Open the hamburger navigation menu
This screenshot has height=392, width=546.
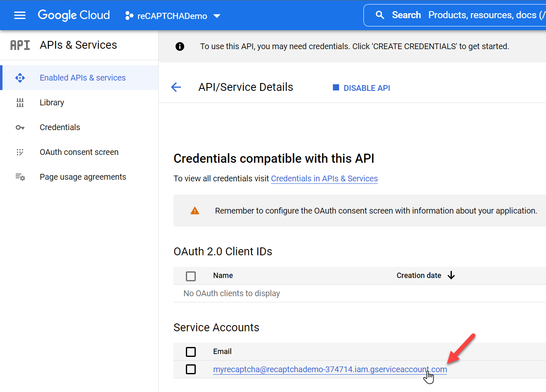[x=20, y=15]
